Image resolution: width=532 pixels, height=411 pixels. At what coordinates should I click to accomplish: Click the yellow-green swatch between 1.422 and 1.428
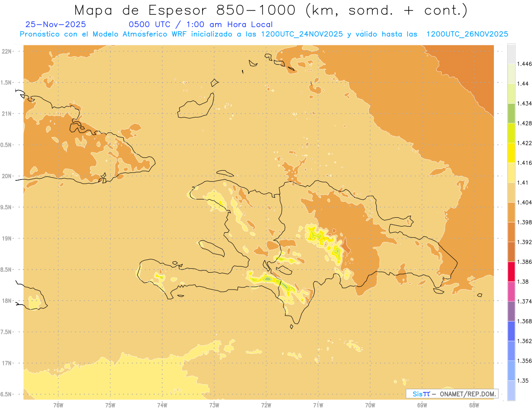[511, 133]
